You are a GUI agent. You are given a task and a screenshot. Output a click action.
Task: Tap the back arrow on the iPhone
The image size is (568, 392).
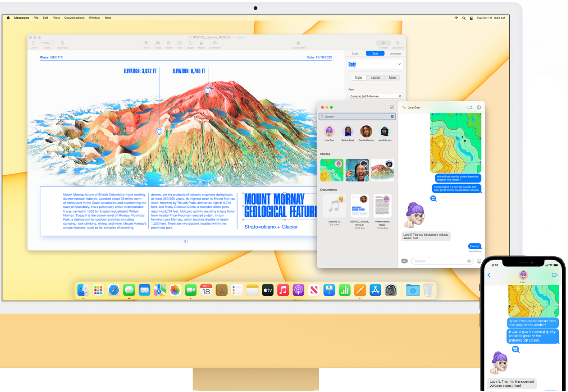click(x=489, y=275)
